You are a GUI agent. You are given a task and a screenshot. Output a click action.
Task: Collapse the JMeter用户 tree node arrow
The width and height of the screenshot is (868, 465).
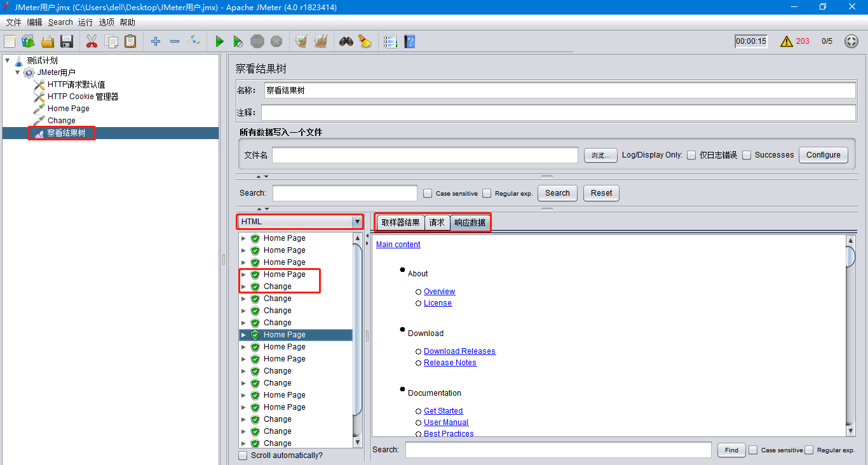click(18, 72)
